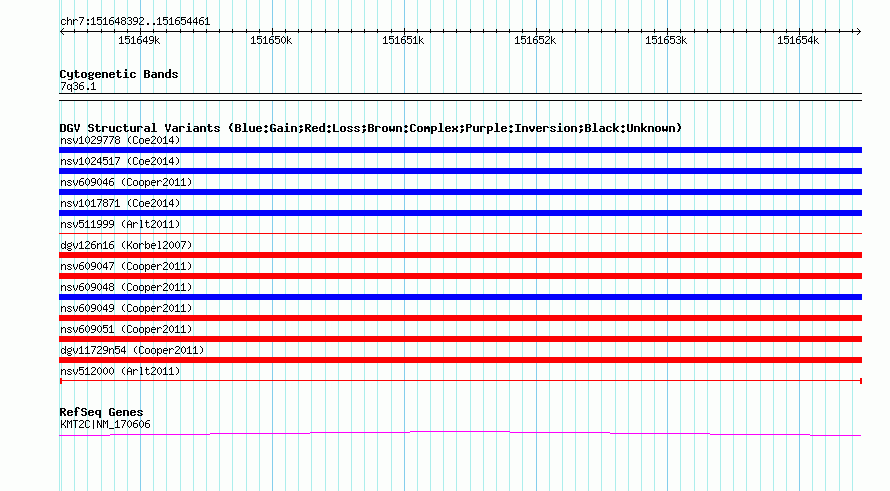The width and height of the screenshot is (890, 491).
Task: Click the blue gain bar for nsv1017871
Action: (460, 213)
